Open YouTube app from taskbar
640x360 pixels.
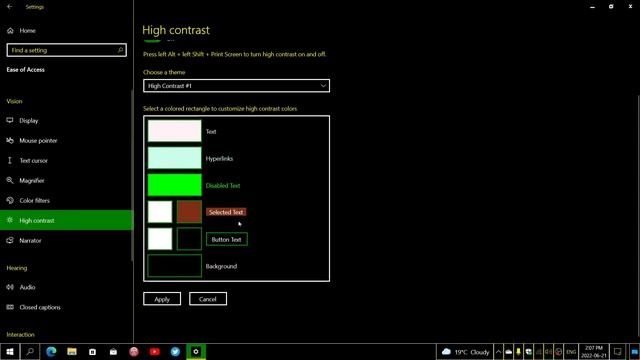pos(155,351)
